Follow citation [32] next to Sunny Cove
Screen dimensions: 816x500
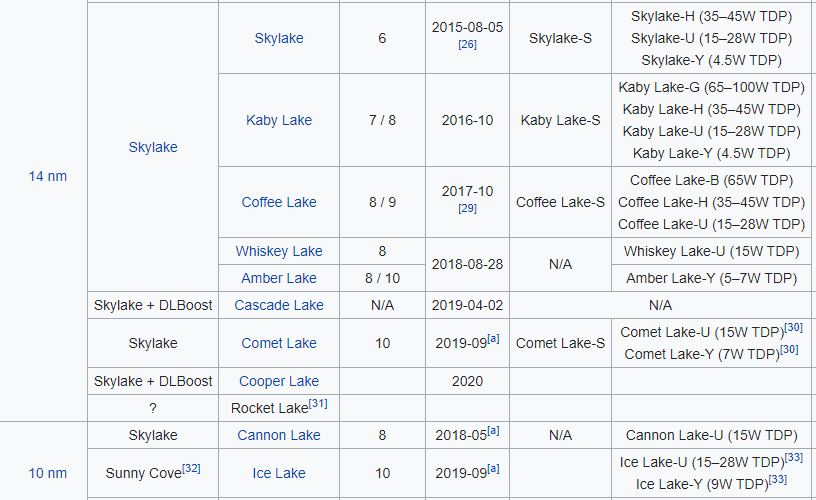click(x=191, y=468)
